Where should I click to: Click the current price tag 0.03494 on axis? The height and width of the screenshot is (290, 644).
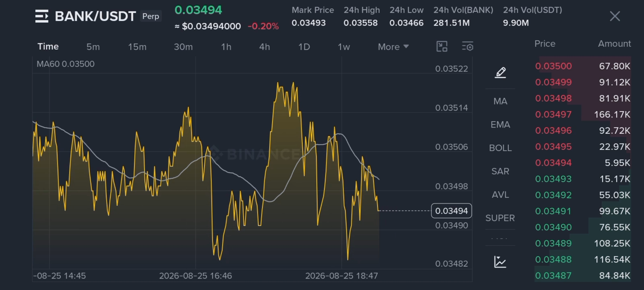(451, 211)
